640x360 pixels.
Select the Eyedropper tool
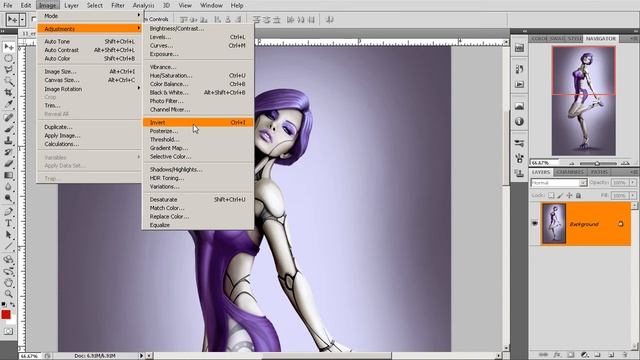[x=9, y=104]
